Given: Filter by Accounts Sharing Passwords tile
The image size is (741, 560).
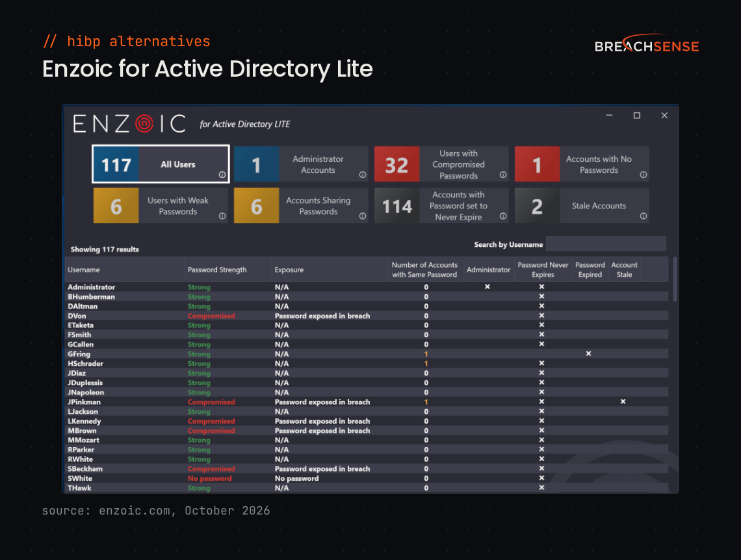Looking at the screenshot, I should pyautogui.click(x=301, y=205).
